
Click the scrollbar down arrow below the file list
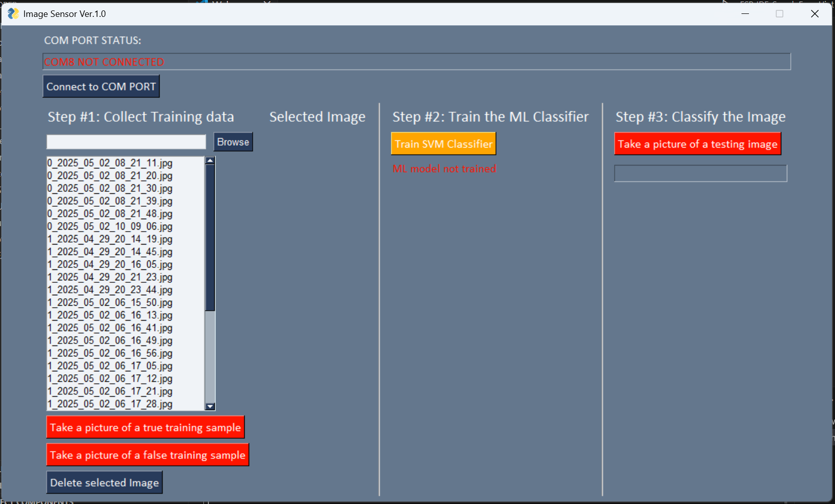(x=210, y=407)
